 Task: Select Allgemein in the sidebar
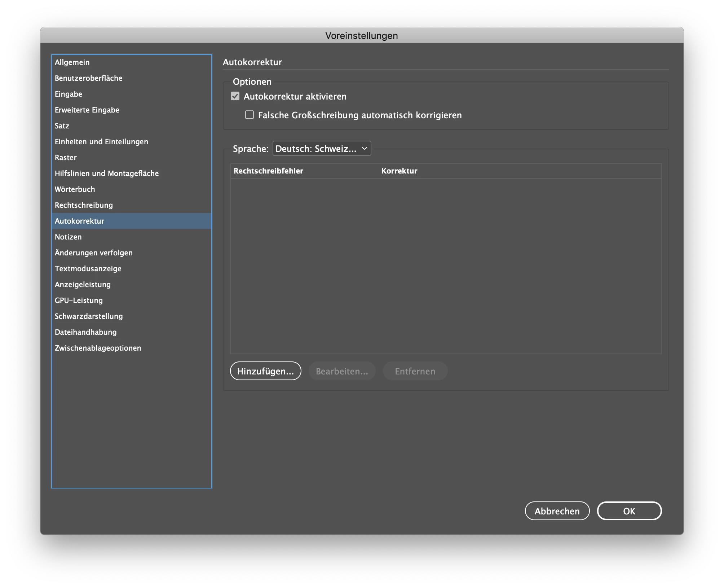coord(72,62)
